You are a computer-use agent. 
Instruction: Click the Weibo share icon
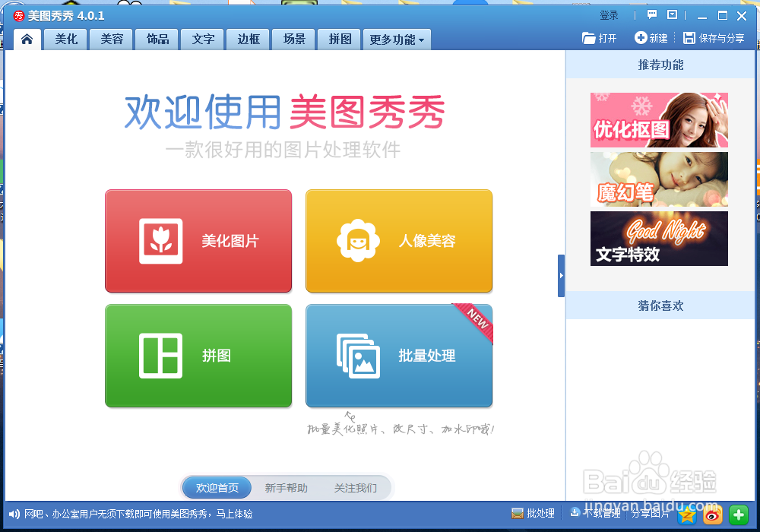[x=713, y=515]
